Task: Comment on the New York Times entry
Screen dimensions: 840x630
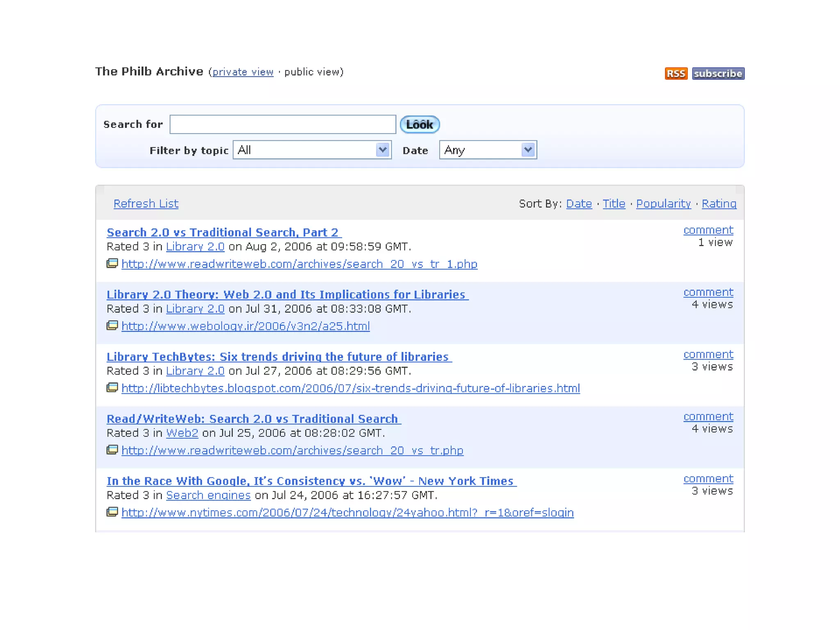Action: click(x=708, y=479)
